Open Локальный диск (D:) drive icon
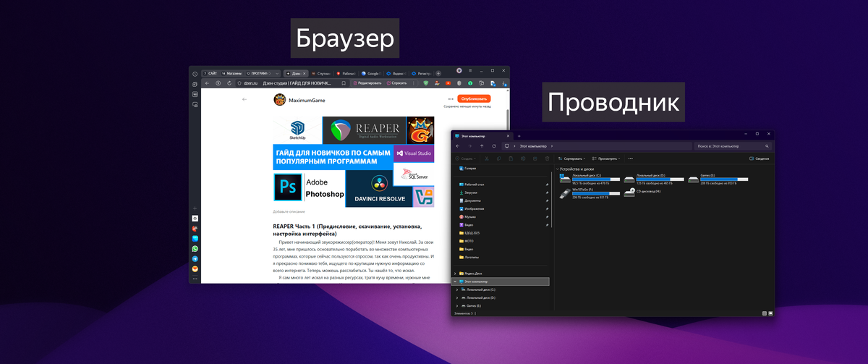Image resolution: width=868 pixels, height=364 pixels. [630, 179]
